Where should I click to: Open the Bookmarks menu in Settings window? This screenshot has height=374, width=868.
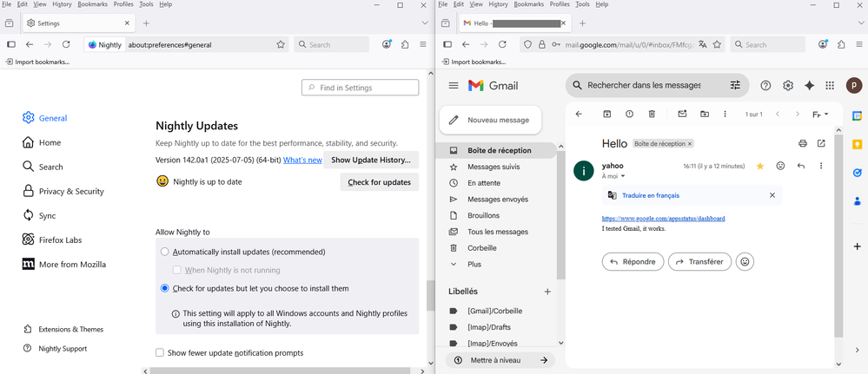coord(92,4)
